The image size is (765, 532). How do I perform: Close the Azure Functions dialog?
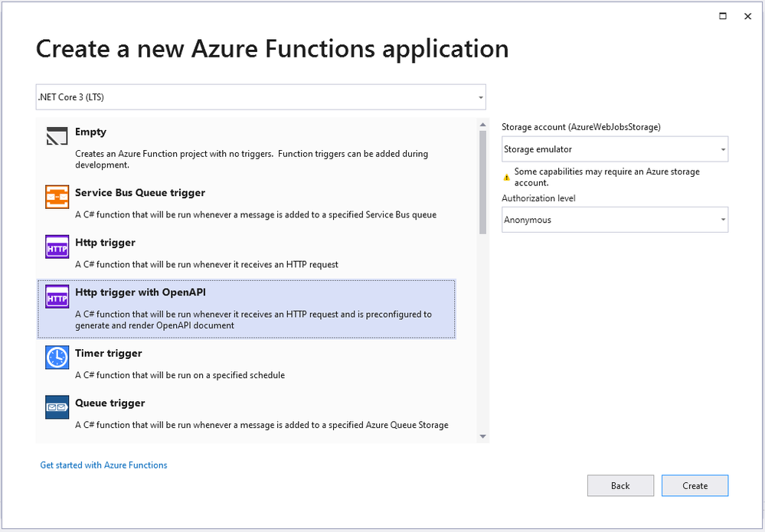coord(748,16)
